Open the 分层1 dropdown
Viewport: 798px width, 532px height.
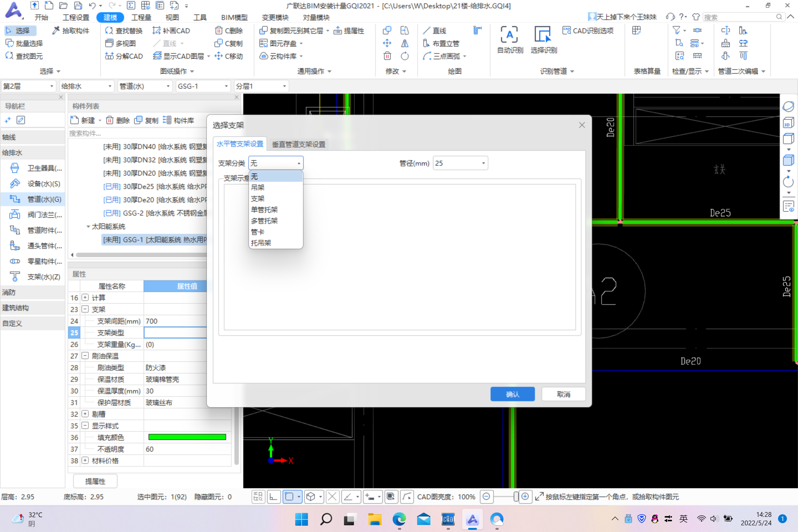[261, 86]
